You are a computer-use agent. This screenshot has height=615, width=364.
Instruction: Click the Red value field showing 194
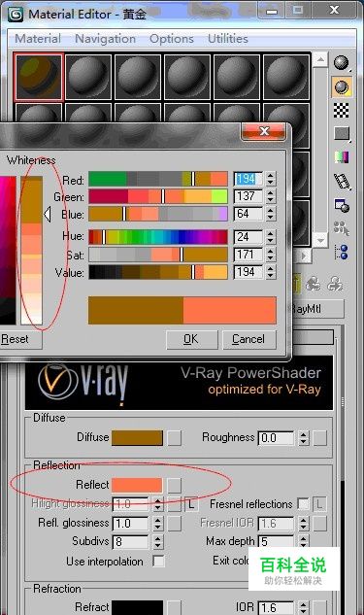coord(248,179)
